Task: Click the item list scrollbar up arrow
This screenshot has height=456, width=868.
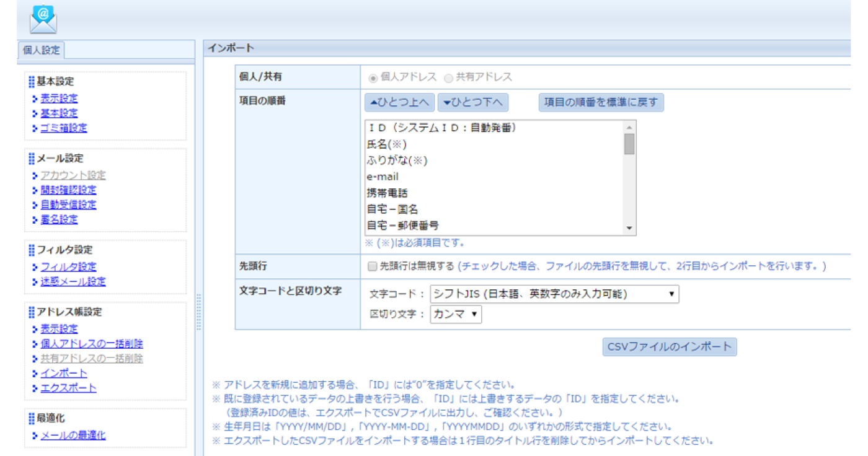Action: pyautogui.click(x=629, y=126)
